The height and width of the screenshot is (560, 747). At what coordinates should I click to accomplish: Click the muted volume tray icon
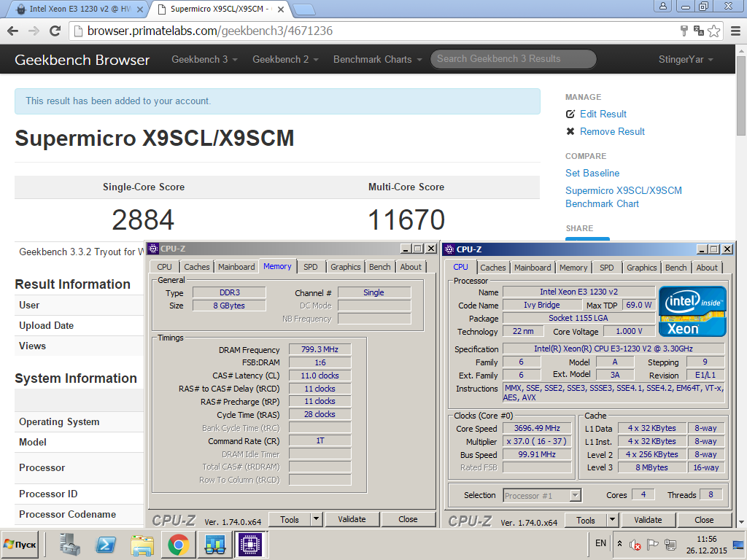pos(635,544)
